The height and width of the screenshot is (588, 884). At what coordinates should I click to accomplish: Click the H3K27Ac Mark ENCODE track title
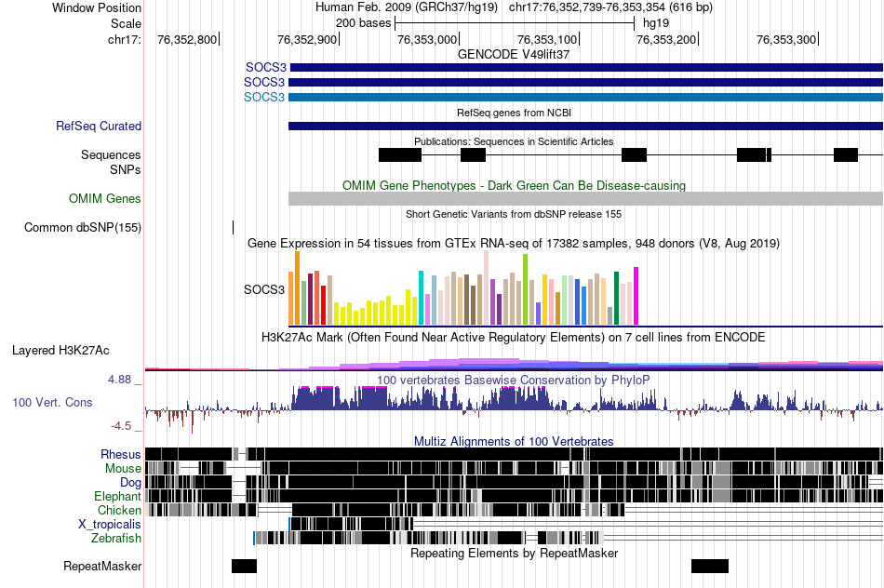(514, 337)
